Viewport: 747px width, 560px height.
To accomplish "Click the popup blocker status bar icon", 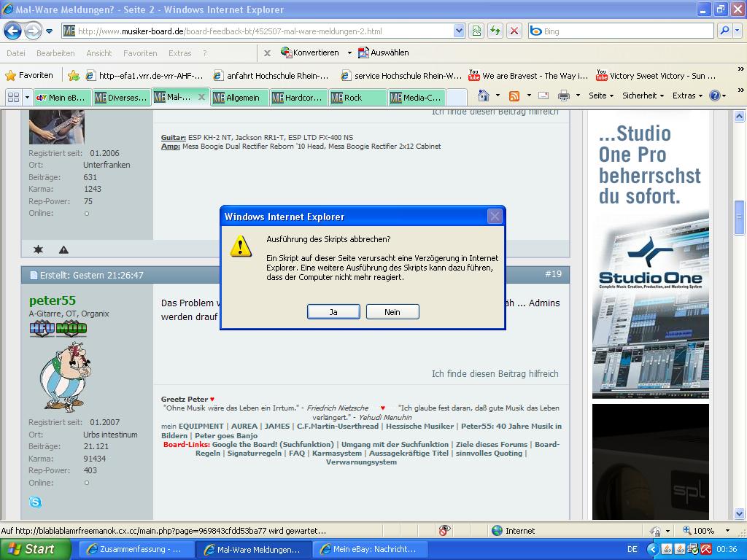I will tap(444, 531).
